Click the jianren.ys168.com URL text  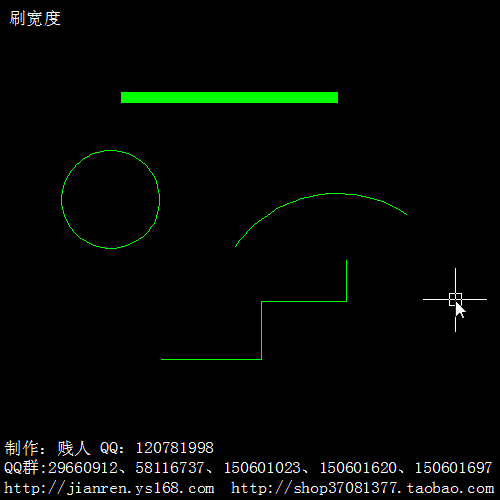pos(109,489)
